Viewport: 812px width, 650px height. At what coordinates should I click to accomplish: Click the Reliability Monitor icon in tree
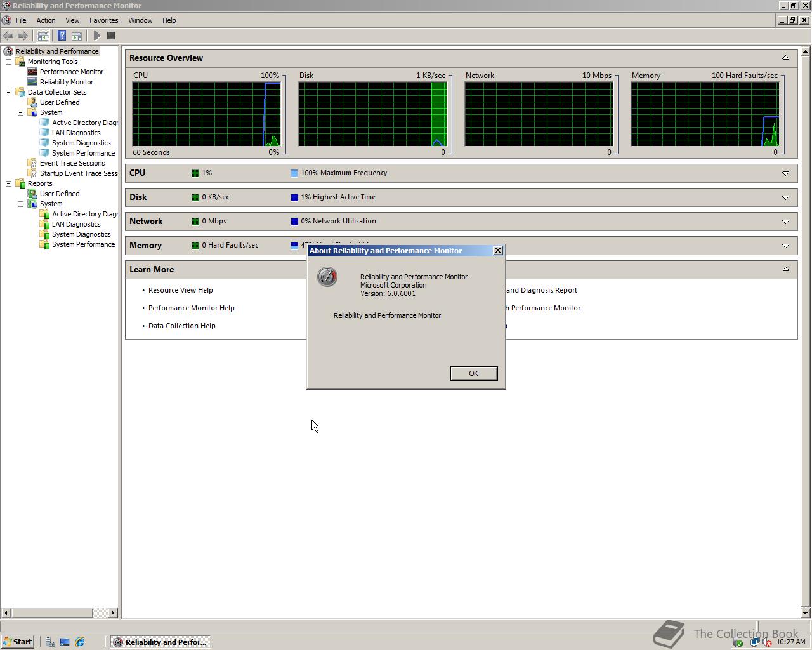point(32,82)
